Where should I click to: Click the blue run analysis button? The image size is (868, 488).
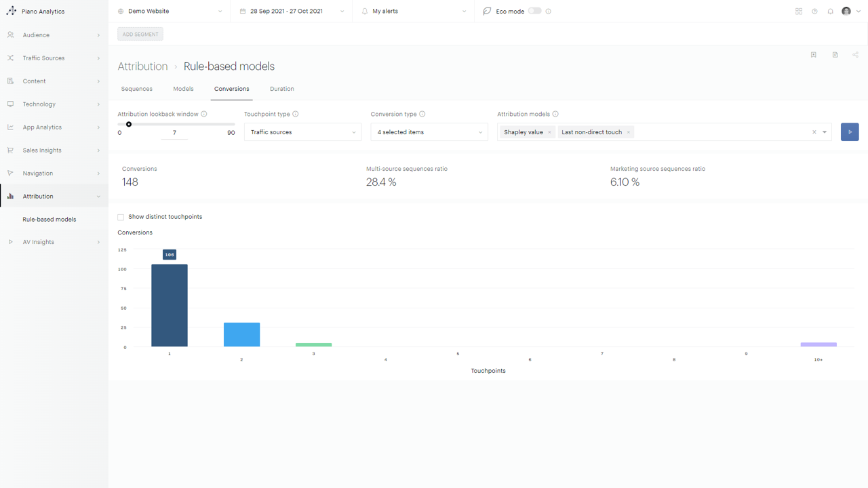point(850,132)
